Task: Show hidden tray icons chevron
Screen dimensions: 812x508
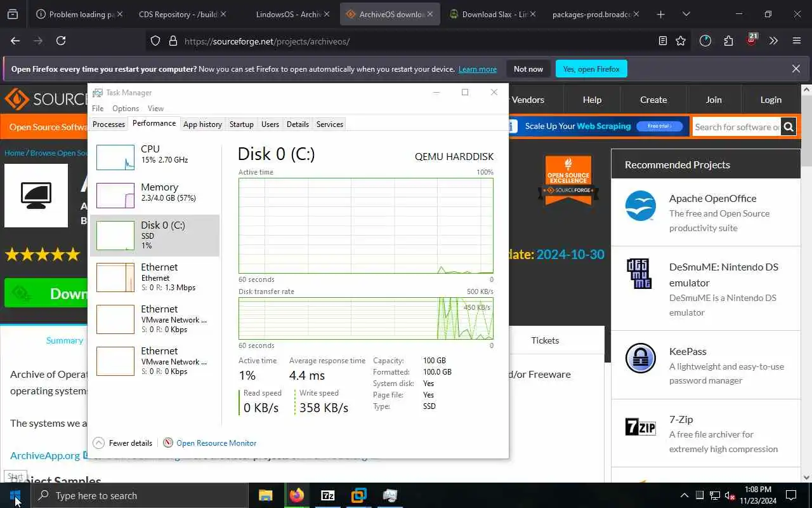Action: coord(684,495)
